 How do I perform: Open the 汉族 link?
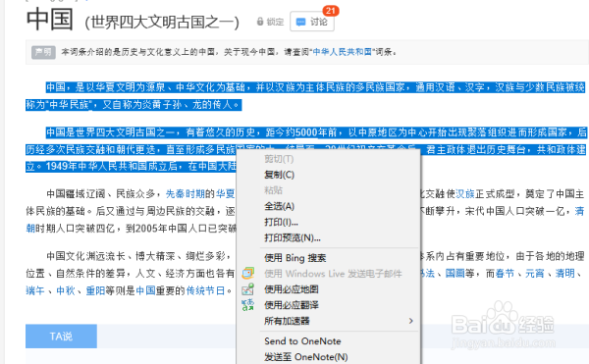pos(465,193)
